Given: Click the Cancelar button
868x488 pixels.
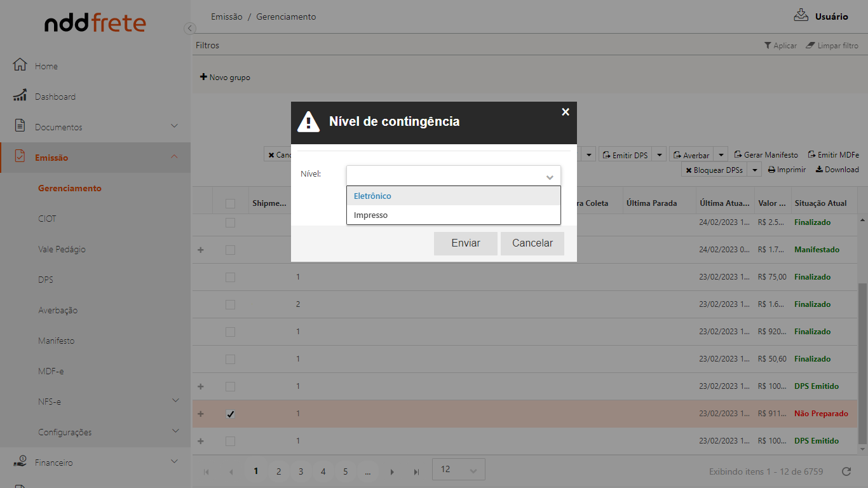Looking at the screenshot, I should point(532,243).
